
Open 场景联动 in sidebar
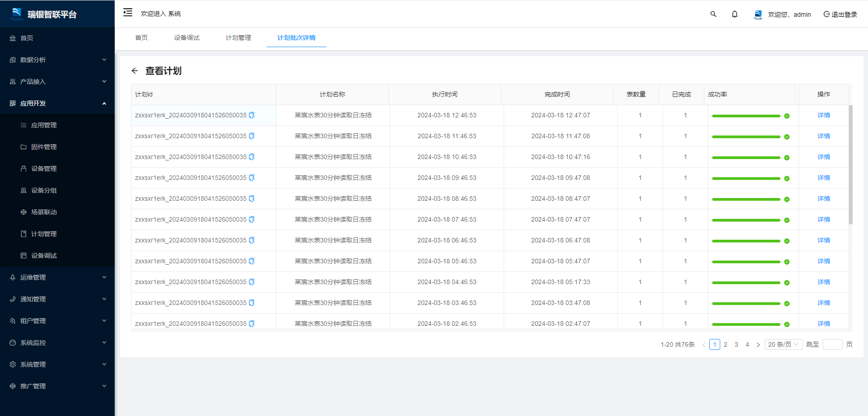click(x=57, y=212)
